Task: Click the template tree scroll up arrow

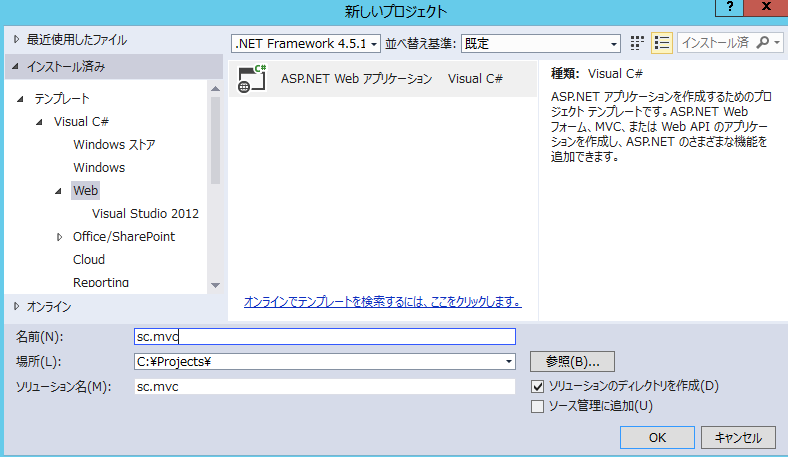Action: point(216,88)
